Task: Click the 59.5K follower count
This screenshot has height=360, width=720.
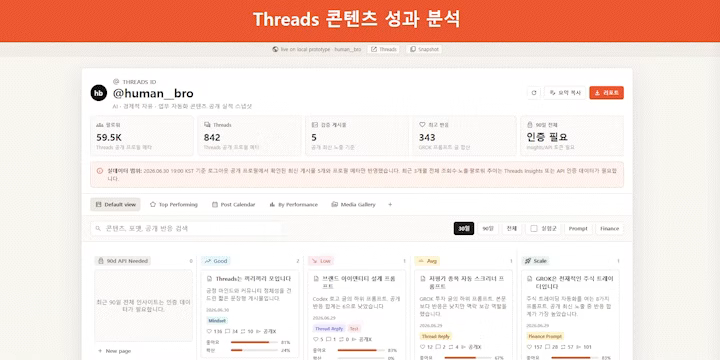Action: click(x=109, y=137)
